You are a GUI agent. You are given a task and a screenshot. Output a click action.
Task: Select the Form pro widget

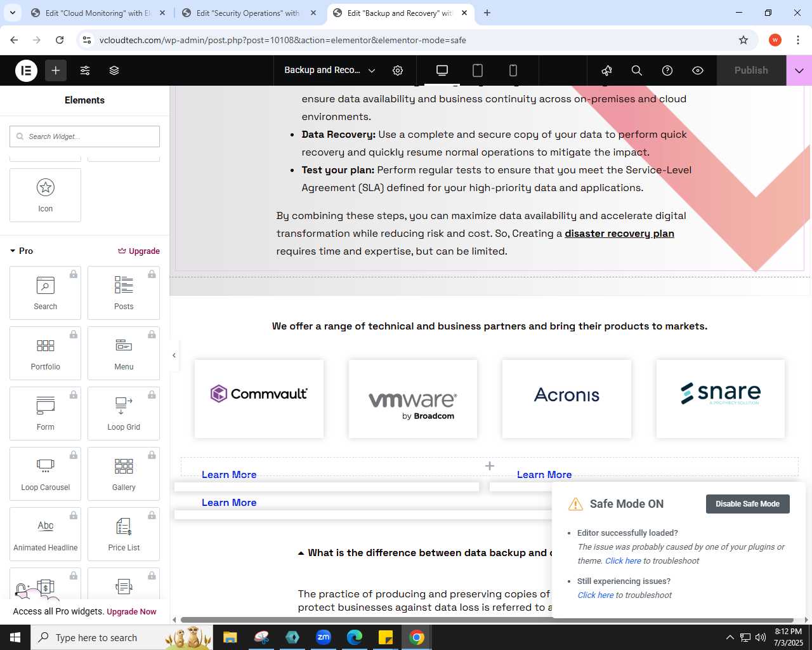point(46,413)
